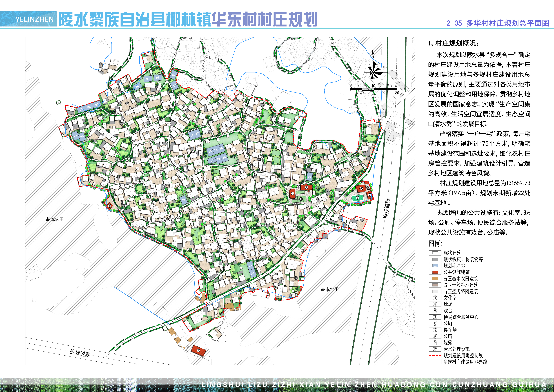The height and width of the screenshot is (392, 554).
Task: Click the 占压一般耕地建筑 legend swatch
Action: [x=435, y=285]
